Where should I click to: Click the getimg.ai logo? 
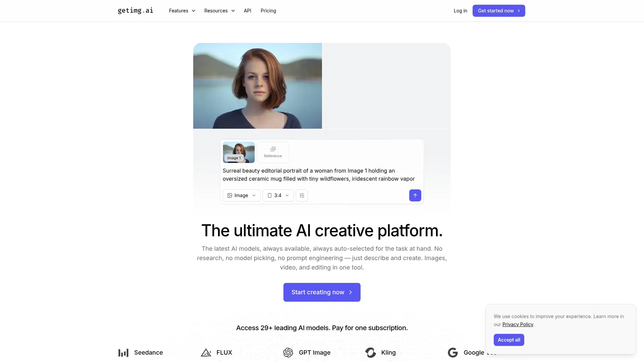[x=136, y=11]
